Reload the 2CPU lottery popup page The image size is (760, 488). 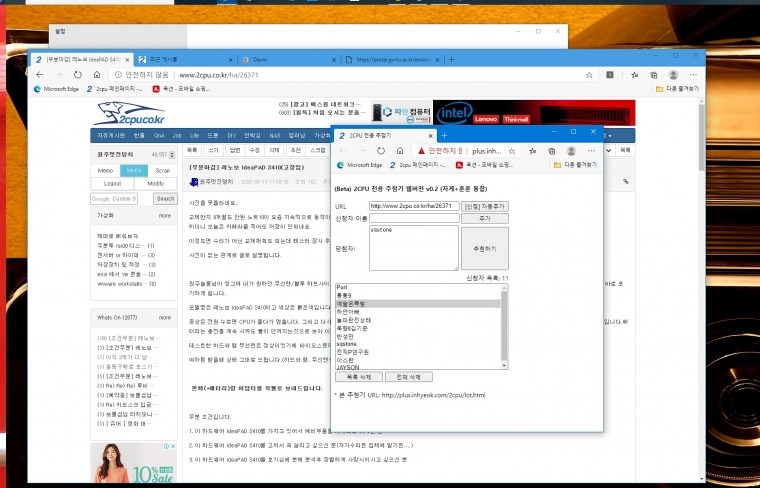pos(380,151)
